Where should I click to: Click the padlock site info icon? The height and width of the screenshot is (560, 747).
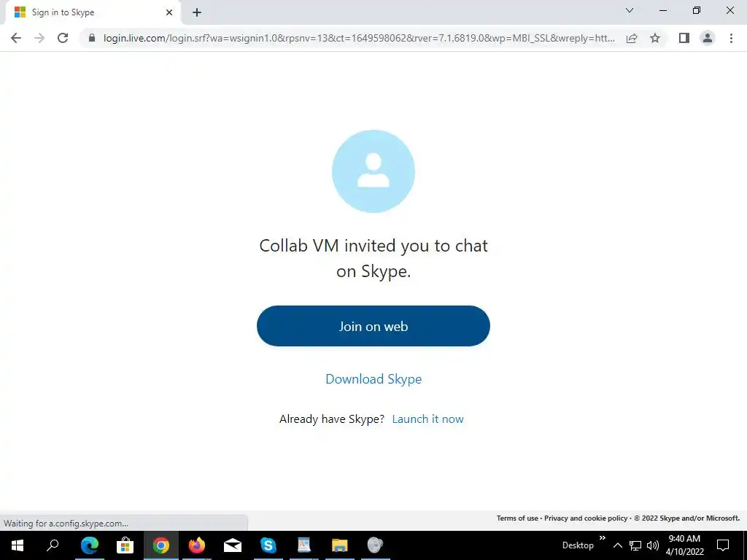click(92, 38)
